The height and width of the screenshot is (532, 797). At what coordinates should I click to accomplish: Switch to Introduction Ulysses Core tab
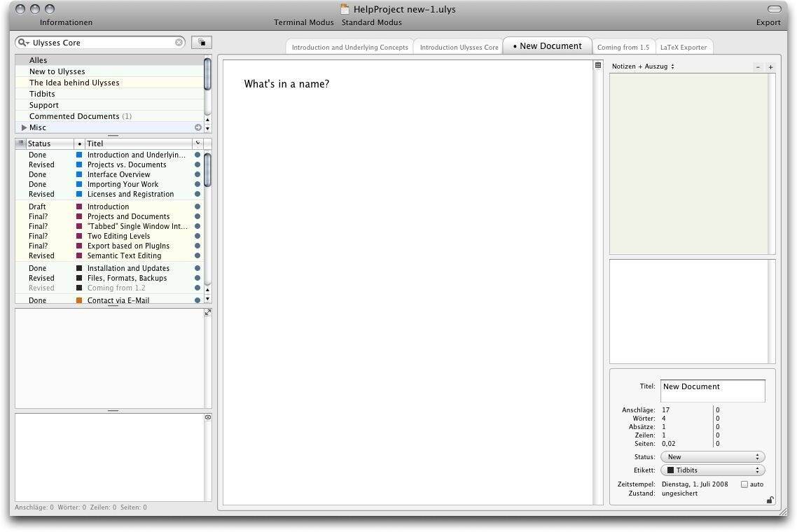coord(459,48)
